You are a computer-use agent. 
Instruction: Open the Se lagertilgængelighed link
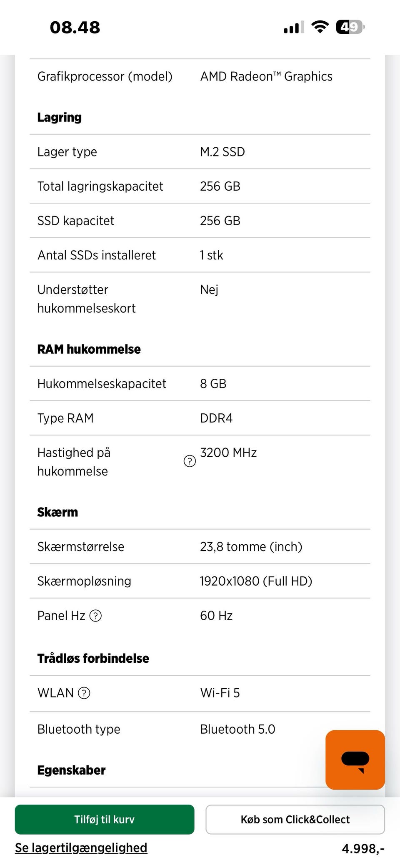[x=81, y=848]
